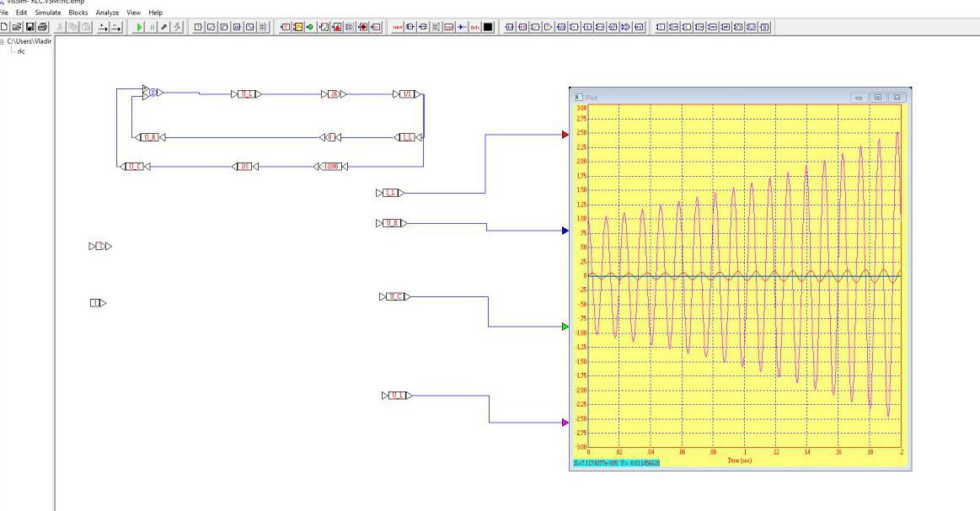Click the green light indicator block icon
980x511 pixels.
[x=310, y=27]
